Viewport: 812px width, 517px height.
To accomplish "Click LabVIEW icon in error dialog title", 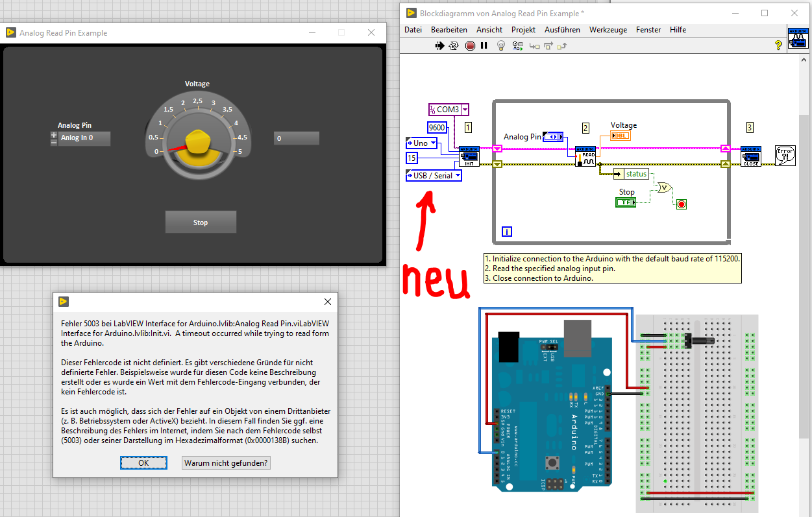I will [63, 301].
